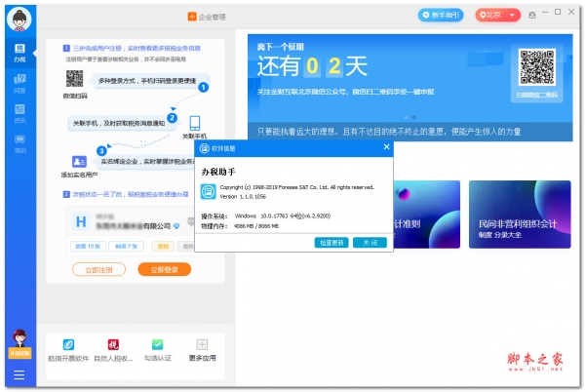Screen dimensions: 585x392
Task: Maximize the main application window
Action: pyautogui.click(x=558, y=12)
